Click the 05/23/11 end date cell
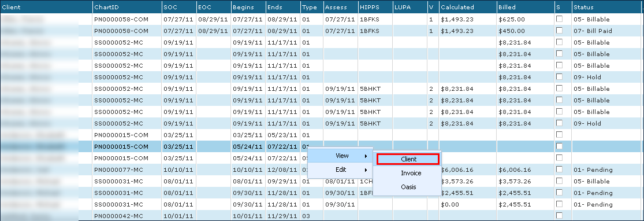 tap(282, 135)
